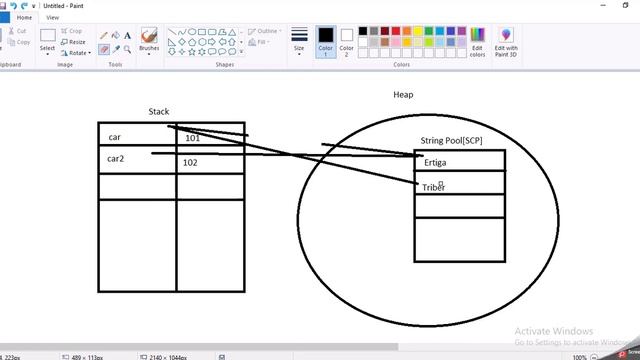Expand the full Shapes gallery
640x360 pixels.
241,52
